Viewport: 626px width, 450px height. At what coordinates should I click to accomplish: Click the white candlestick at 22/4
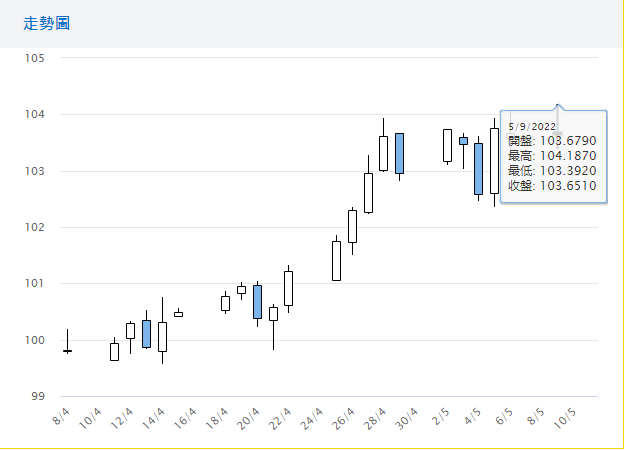[288, 288]
